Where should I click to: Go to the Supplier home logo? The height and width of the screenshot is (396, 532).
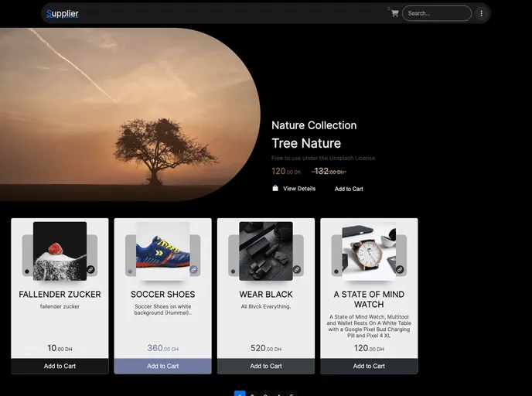pyautogui.click(x=63, y=14)
